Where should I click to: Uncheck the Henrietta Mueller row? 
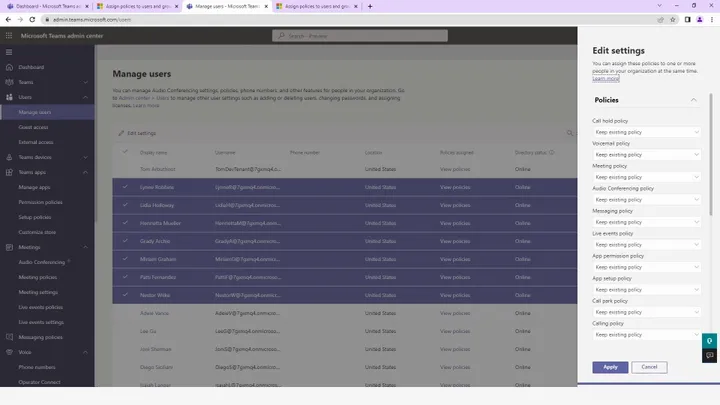point(124,223)
